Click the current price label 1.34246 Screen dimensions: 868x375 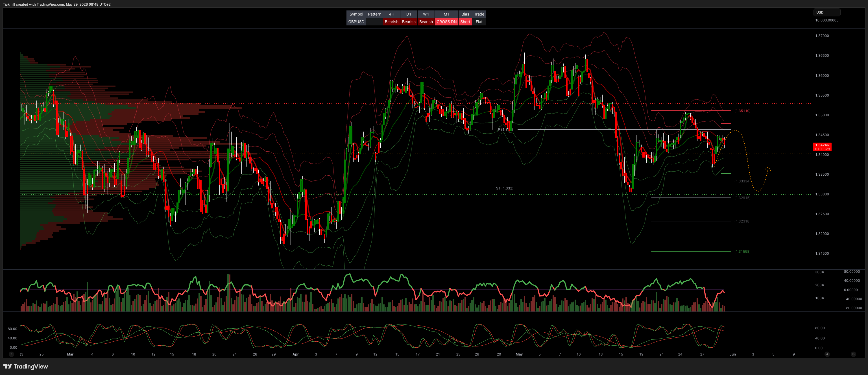point(822,147)
